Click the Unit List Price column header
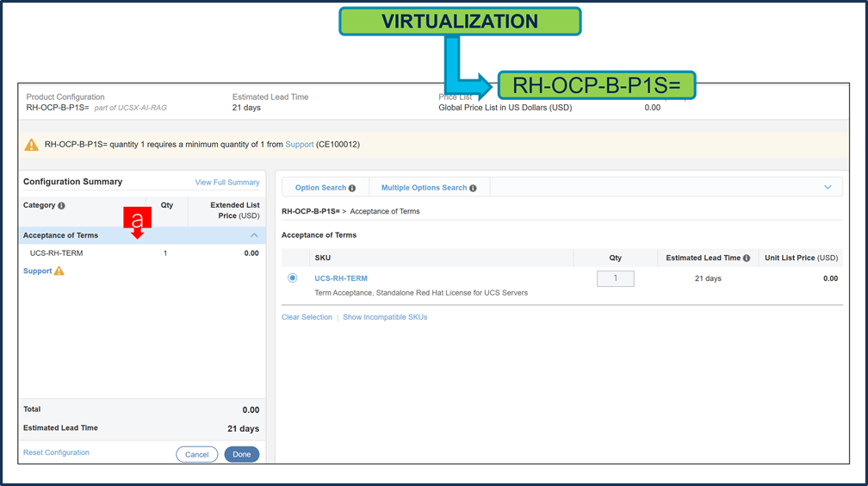Screen dimensions: 868x486 tap(801, 259)
